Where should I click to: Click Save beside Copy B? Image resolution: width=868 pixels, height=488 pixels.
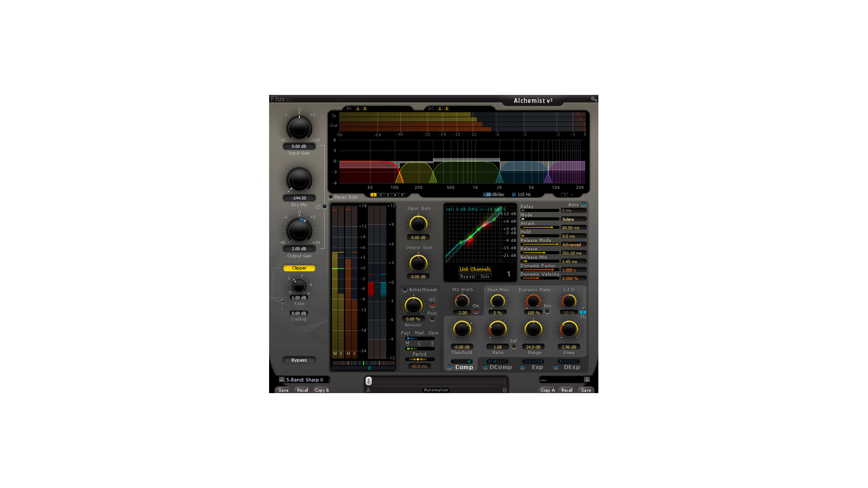283,390
